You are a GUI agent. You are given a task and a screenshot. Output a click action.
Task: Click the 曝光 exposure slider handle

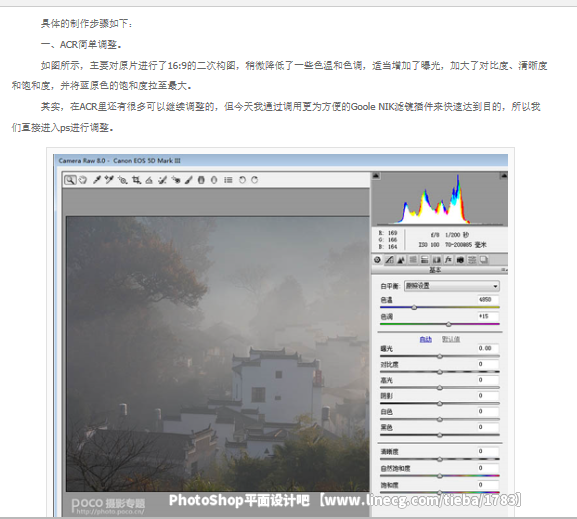(x=440, y=356)
